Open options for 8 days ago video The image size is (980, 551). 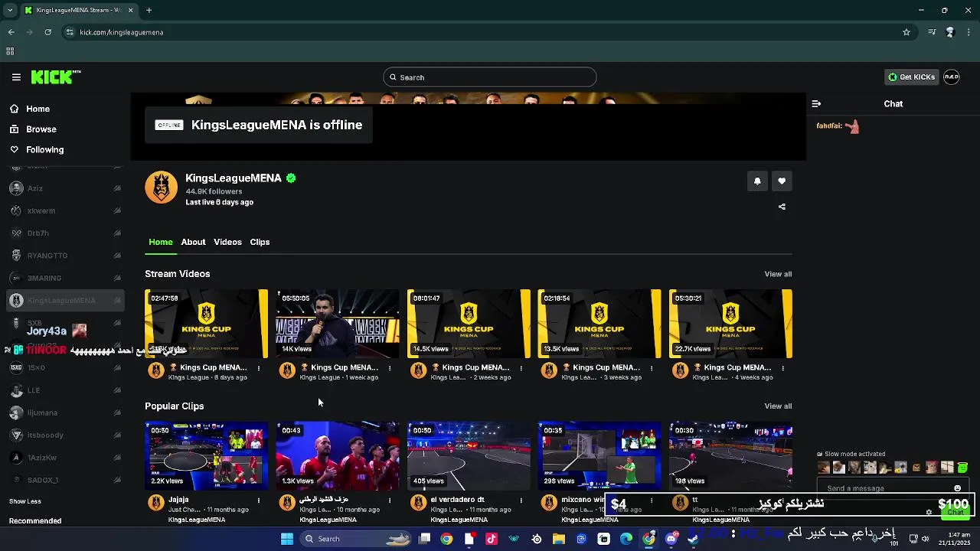tap(259, 368)
